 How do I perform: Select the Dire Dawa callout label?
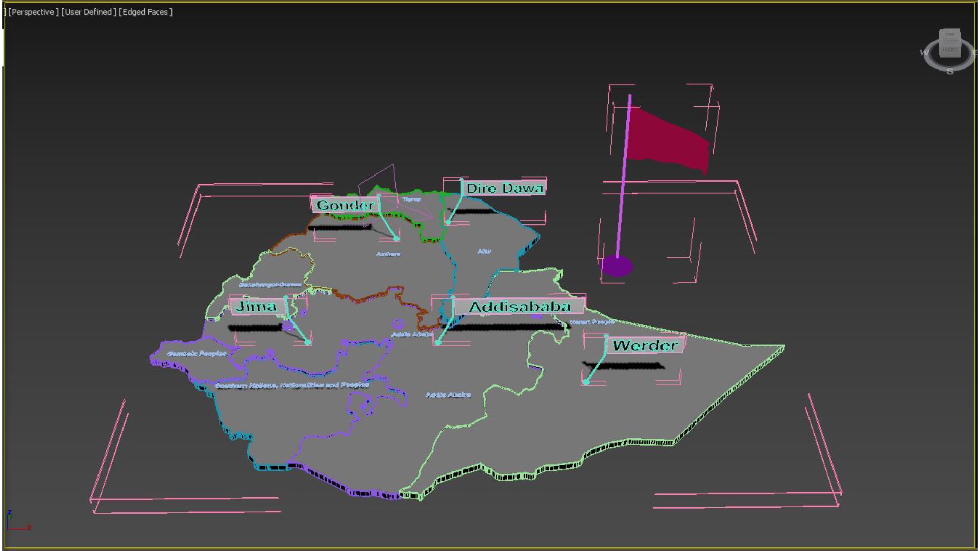[x=504, y=188]
